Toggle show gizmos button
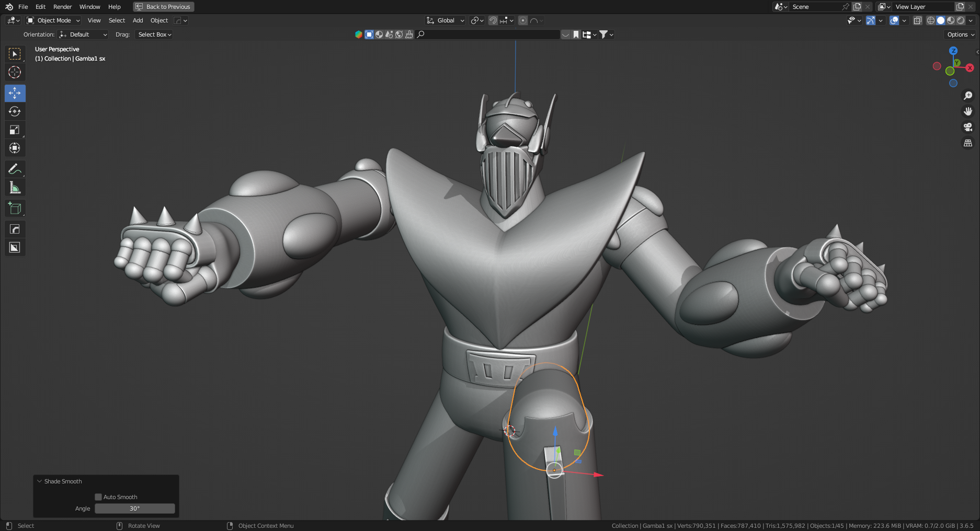Screen dimensions: 980x531 click(871, 20)
